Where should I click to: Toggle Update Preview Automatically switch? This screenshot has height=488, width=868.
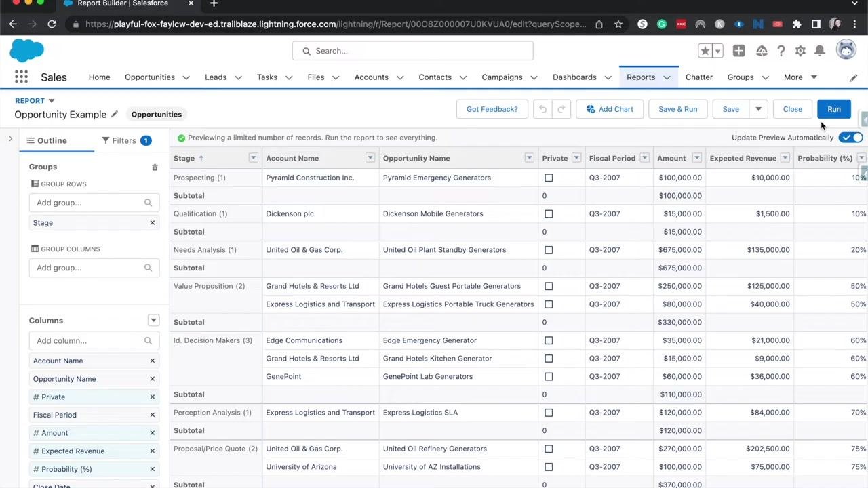point(851,138)
